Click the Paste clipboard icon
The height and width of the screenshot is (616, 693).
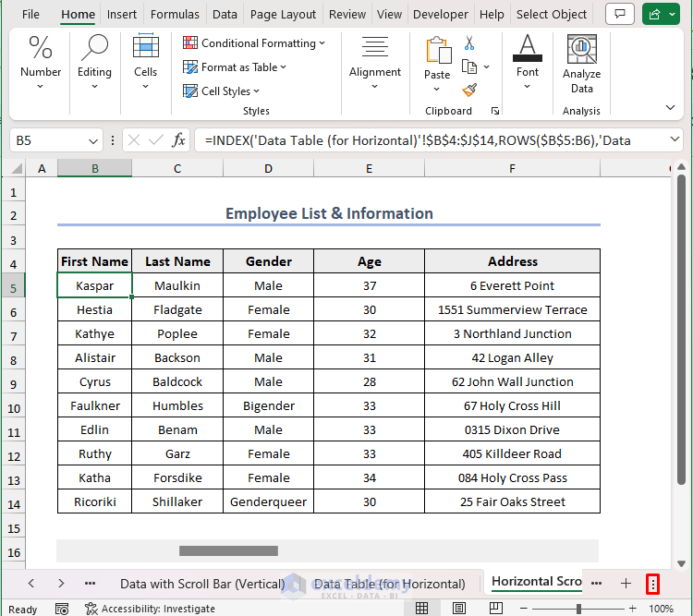[438, 50]
